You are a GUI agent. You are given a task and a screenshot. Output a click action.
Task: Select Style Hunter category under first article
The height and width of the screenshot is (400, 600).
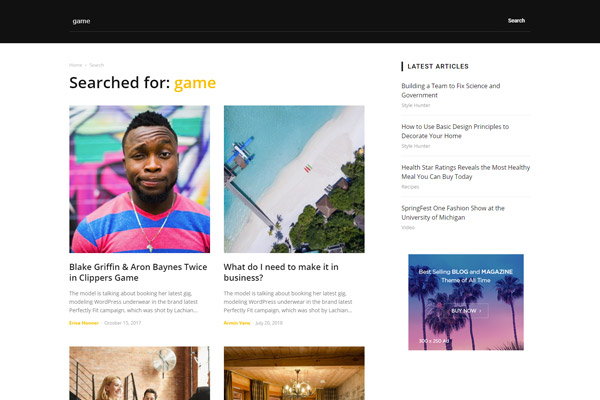[416, 105]
